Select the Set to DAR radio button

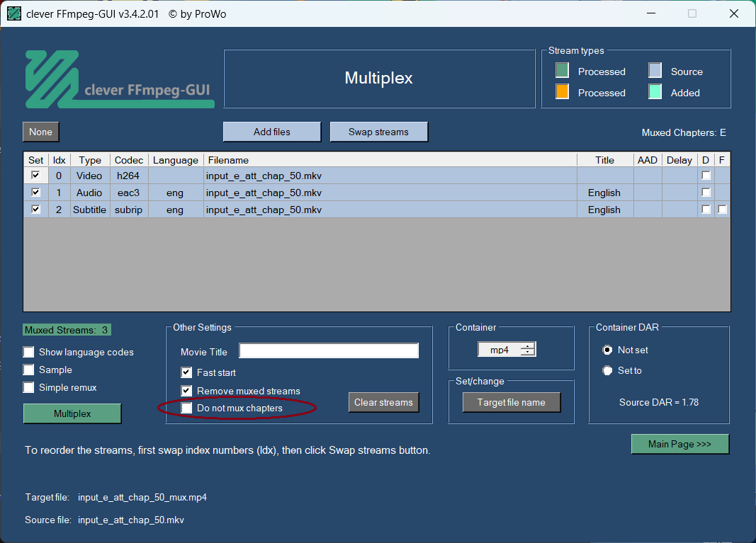[x=607, y=370]
